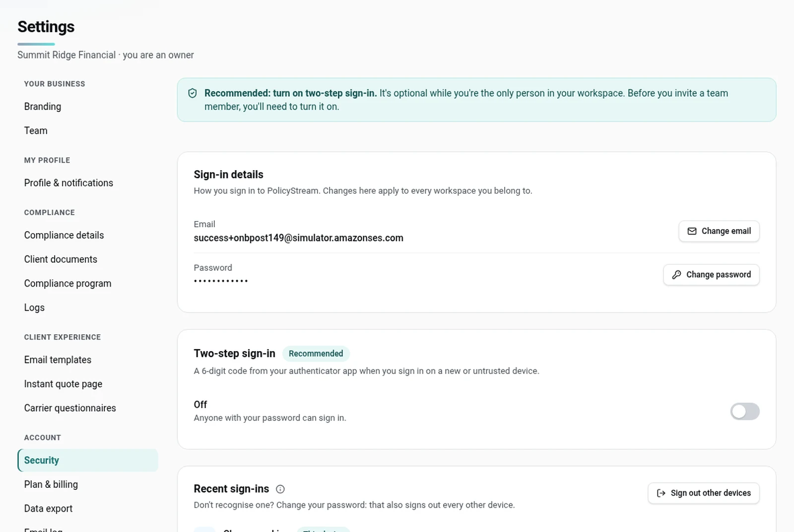Screen dimensions: 794x532
Task: Click the shield icon in the recommendation banner
Action: point(193,93)
